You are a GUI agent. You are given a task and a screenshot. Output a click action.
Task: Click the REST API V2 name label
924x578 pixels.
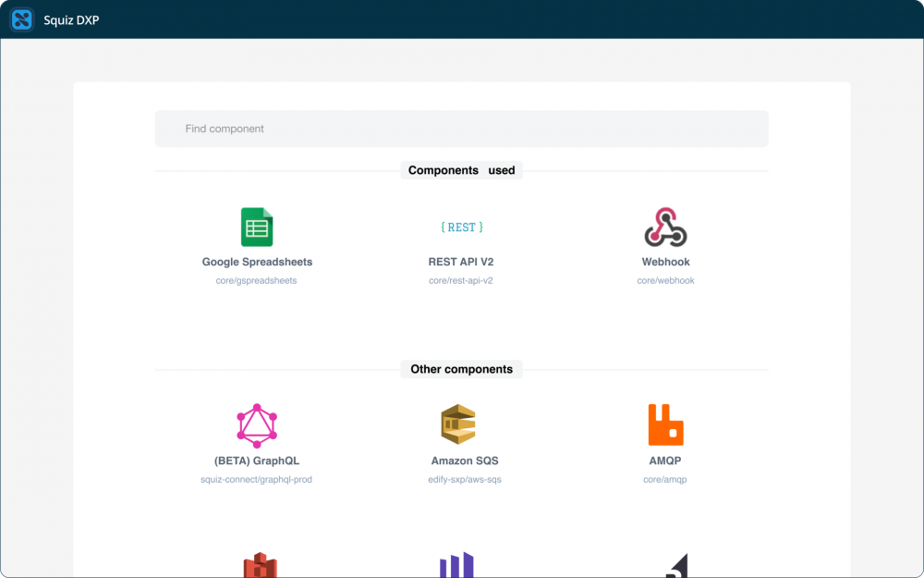coord(461,262)
